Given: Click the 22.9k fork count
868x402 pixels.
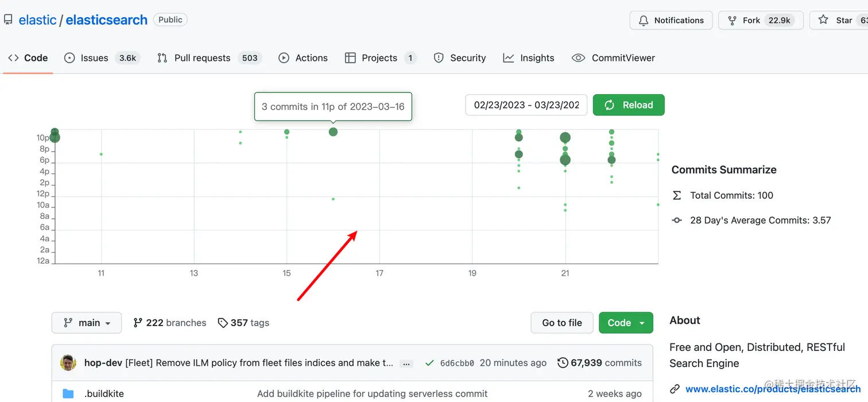Looking at the screenshot, I should click(780, 20).
